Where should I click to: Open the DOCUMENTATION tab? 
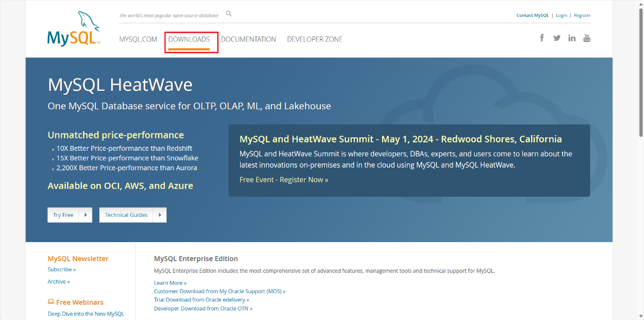click(249, 39)
